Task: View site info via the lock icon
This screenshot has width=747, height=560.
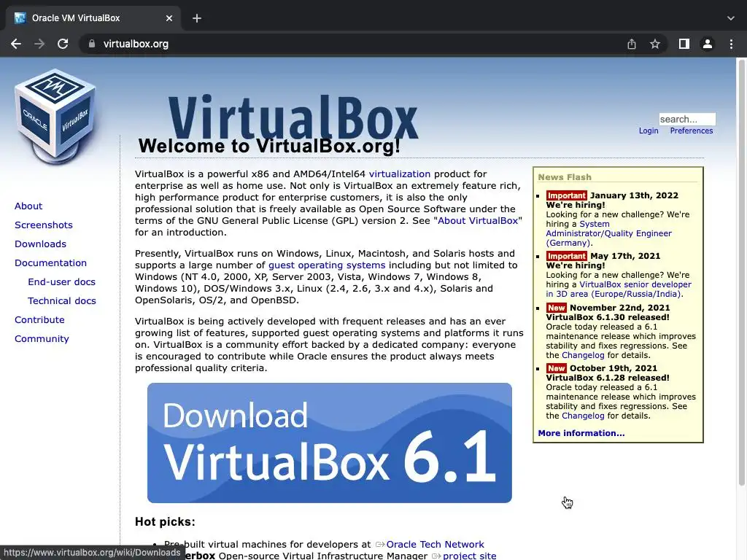Action: coord(91,44)
